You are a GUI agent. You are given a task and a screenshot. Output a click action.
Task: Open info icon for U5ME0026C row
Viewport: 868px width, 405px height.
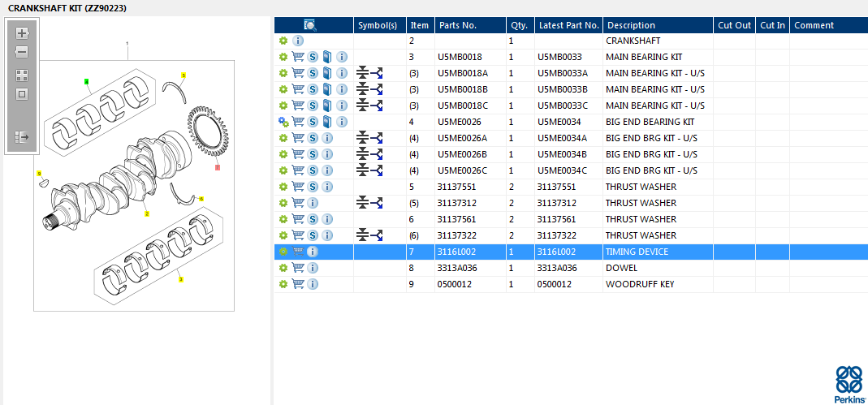pyautogui.click(x=327, y=170)
